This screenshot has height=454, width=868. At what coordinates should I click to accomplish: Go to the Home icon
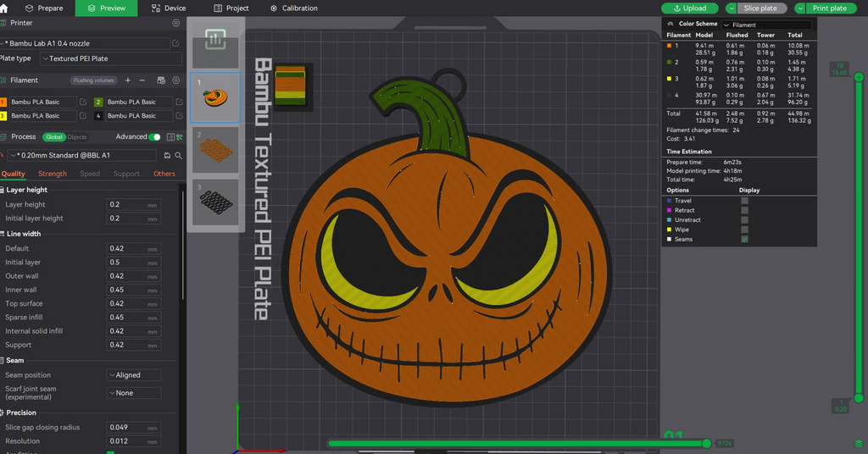[x=4, y=8]
